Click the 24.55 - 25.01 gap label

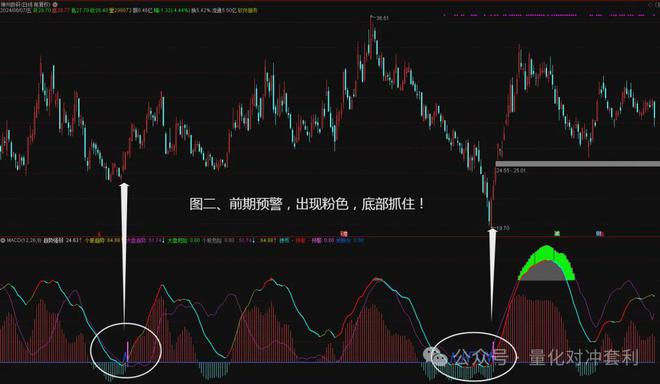tap(511, 171)
